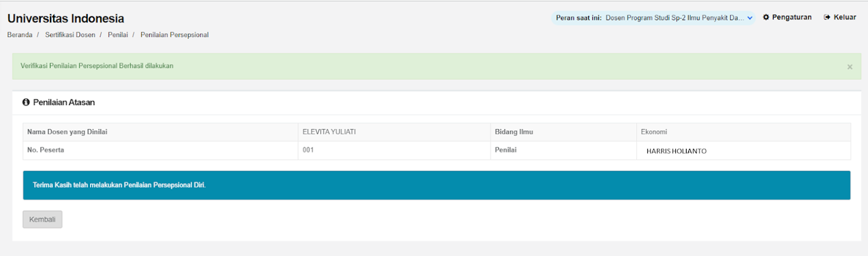The height and width of the screenshot is (256, 868).
Task: Click the Ekonomi value cell
Action: pos(743,132)
